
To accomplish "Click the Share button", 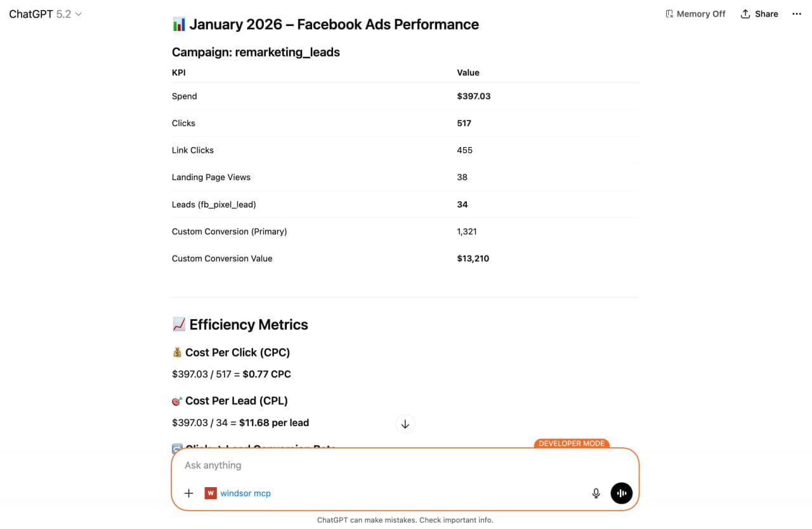I will pyautogui.click(x=759, y=14).
